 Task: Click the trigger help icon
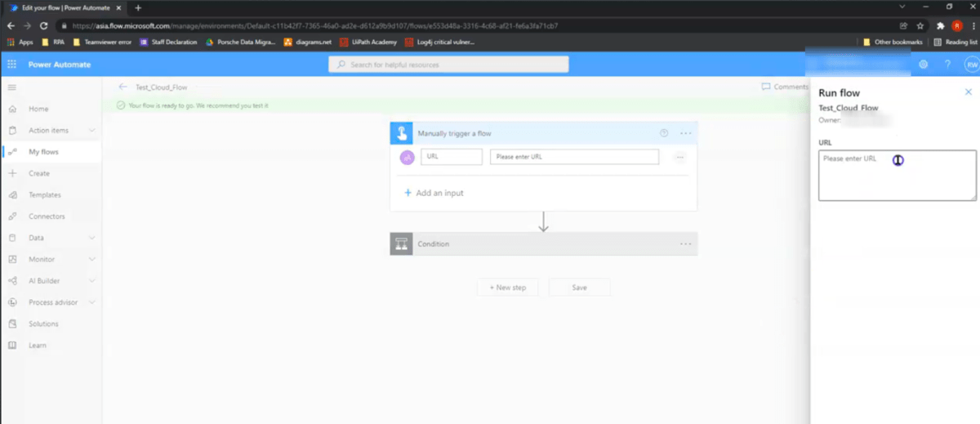663,133
